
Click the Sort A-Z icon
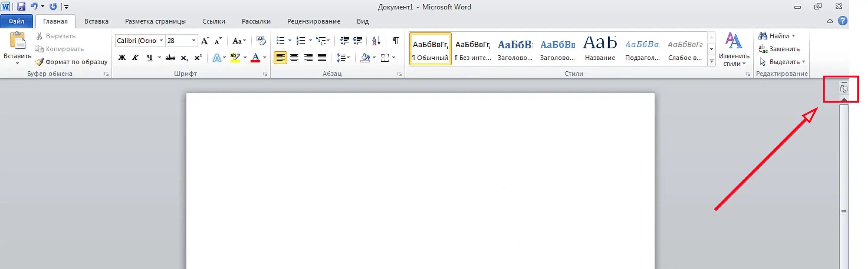pyautogui.click(x=376, y=41)
